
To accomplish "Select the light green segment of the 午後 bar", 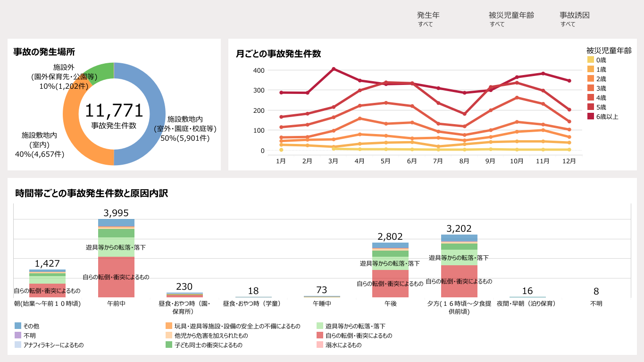I will pos(390,263).
